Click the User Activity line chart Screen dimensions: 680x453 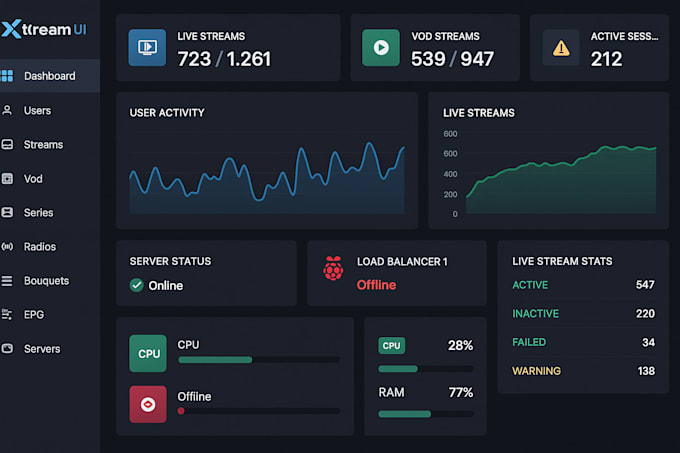(267, 178)
